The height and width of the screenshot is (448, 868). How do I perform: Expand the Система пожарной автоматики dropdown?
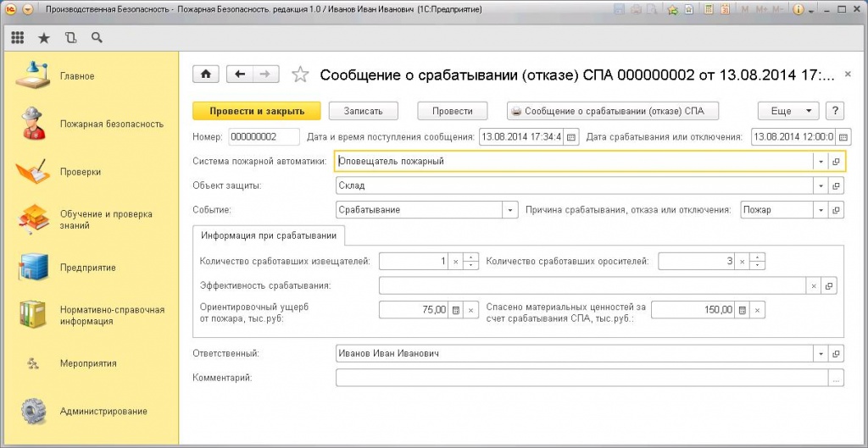[x=820, y=162]
